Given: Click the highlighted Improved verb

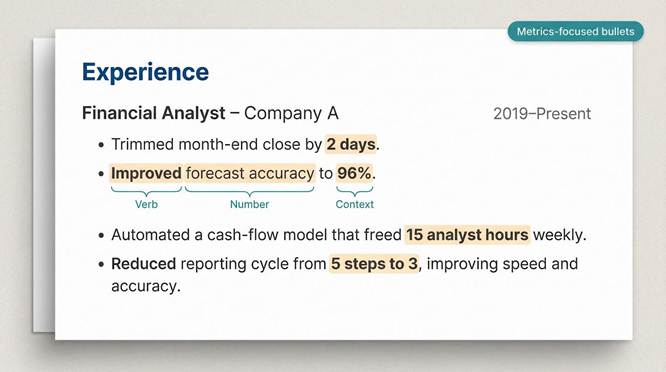Looking at the screenshot, I should tap(146, 173).
